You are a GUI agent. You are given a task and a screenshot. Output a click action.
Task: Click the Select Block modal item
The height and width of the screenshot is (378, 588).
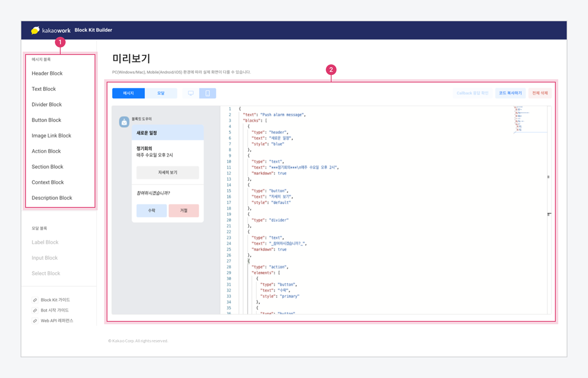point(46,273)
